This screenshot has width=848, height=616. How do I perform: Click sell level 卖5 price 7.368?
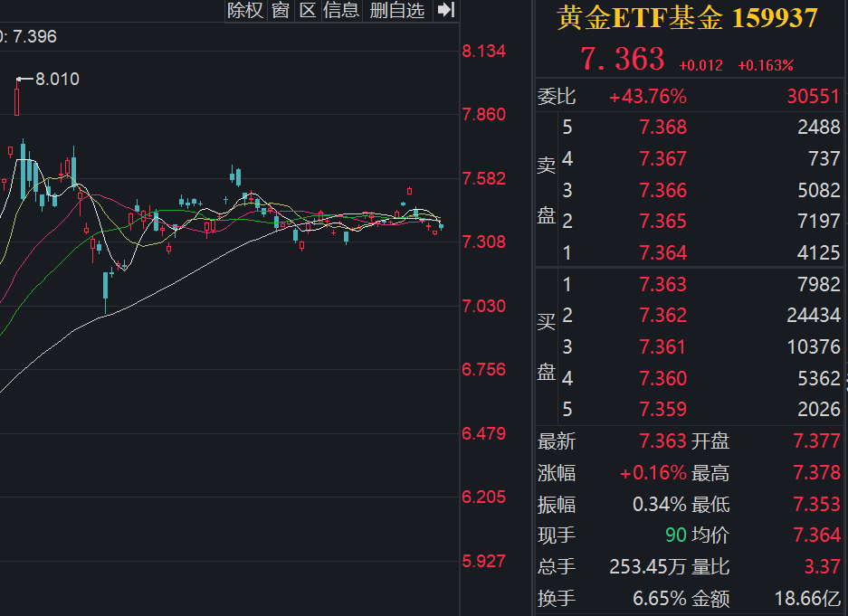pyautogui.click(x=662, y=128)
